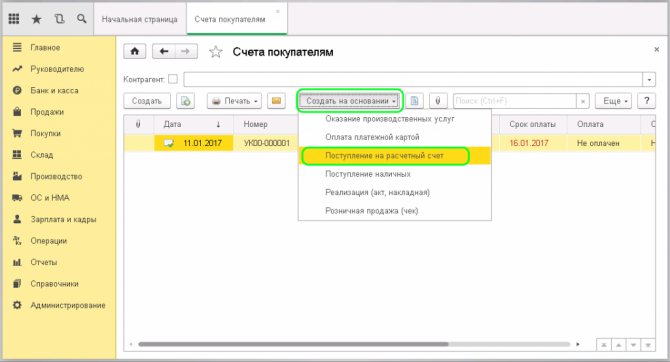Viewport: 670px width, 362px height.
Task: Click the document report icon after Создать на основании
Action: tap(414, 101)
